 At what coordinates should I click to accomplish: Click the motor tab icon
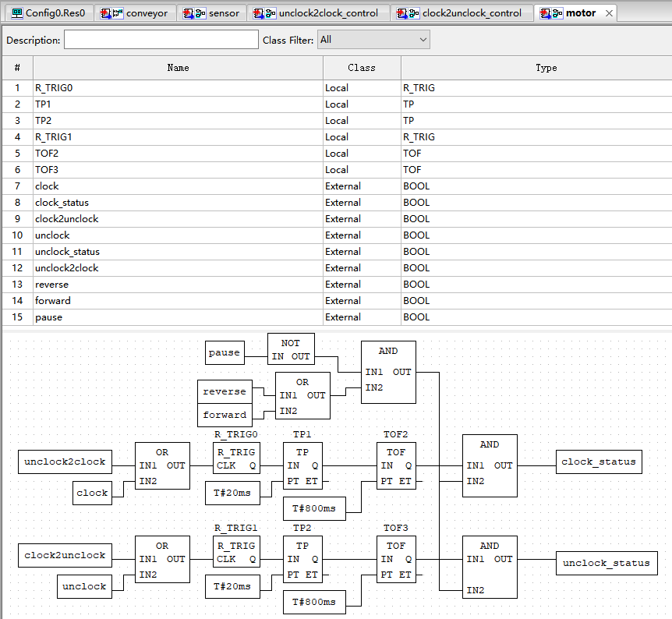[x=551, y=13]
